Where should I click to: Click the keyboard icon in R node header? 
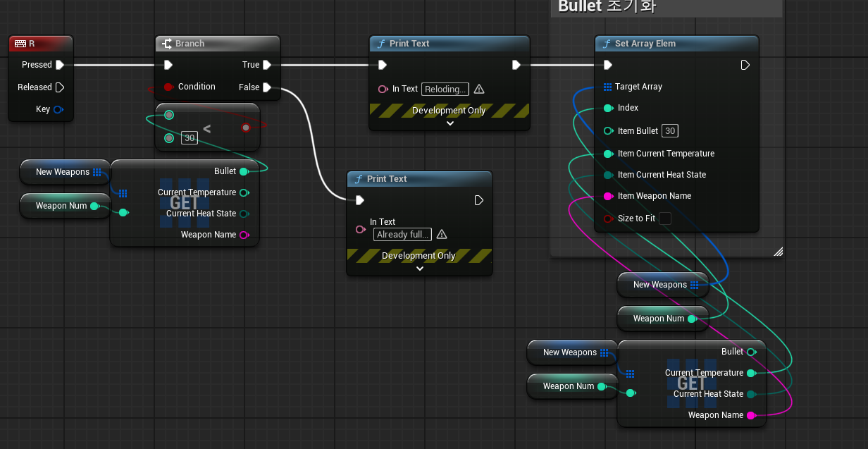click(20, 44)
